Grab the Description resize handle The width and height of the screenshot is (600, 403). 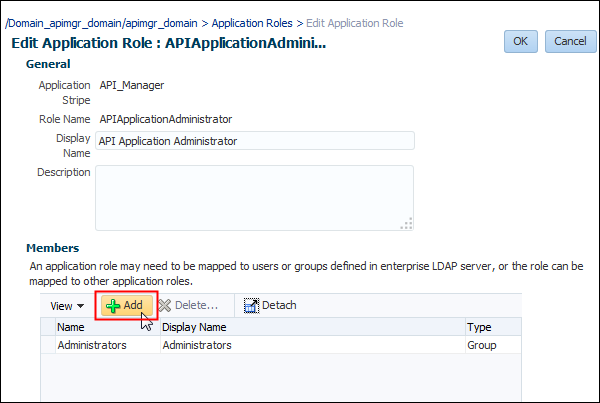(406, 224)
